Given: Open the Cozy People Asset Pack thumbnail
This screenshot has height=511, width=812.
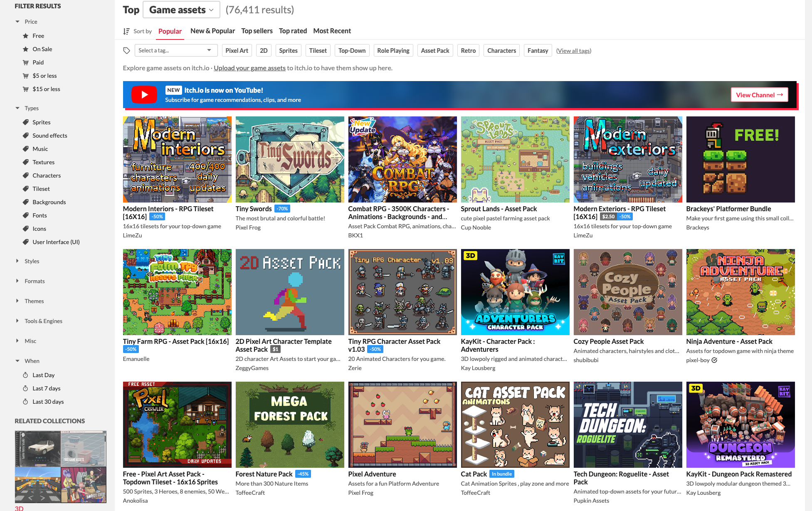Looking at the screenshot, I should 628,292.
